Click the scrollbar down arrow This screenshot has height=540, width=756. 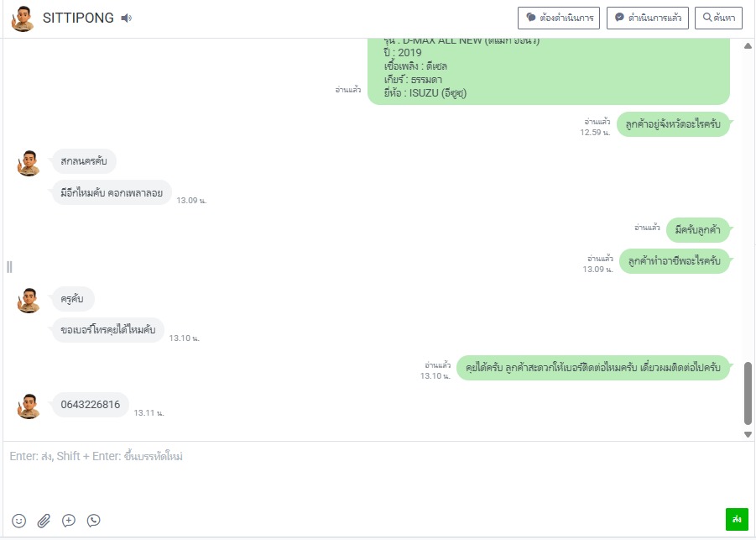click(x=748, y=434)
